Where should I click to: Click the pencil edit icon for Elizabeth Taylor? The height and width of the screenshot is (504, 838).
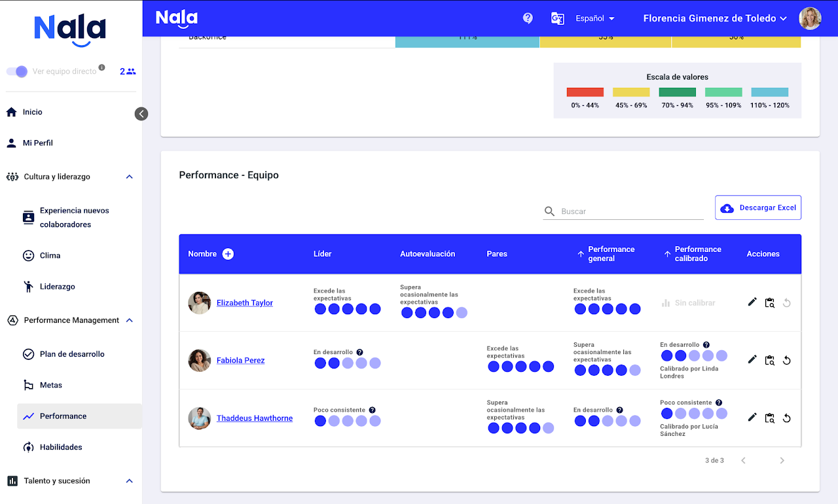point(752,302)
